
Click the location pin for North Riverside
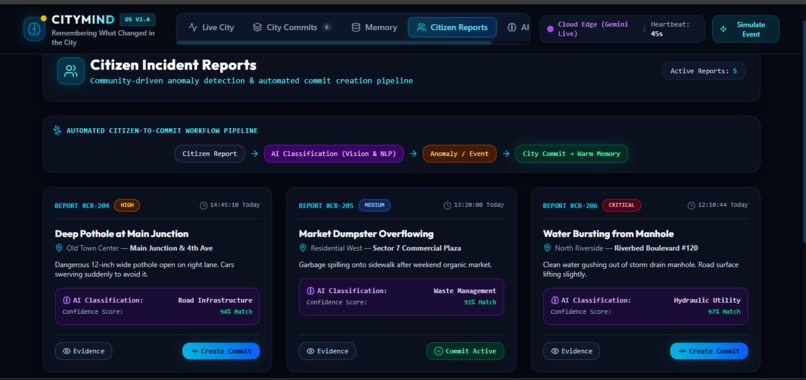pyautogui.click(x=547, y=248)
